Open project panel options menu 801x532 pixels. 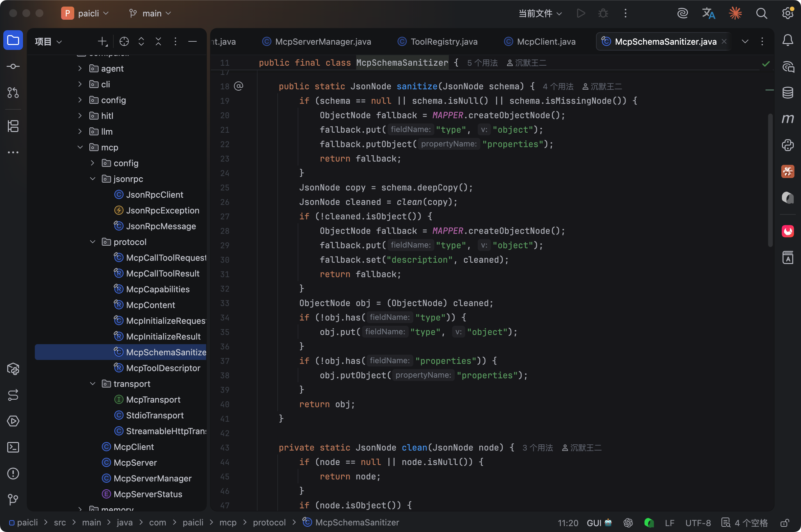[175, 41]
